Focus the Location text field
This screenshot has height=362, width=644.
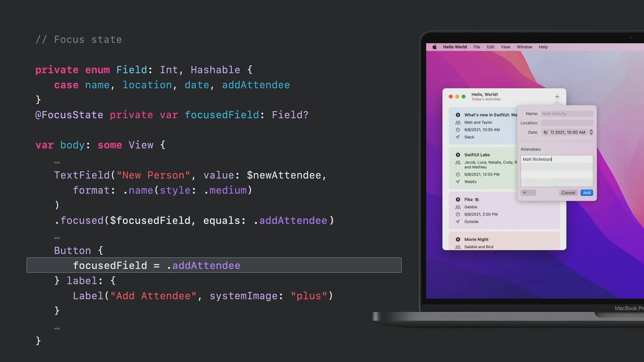(x=567, y=123)
